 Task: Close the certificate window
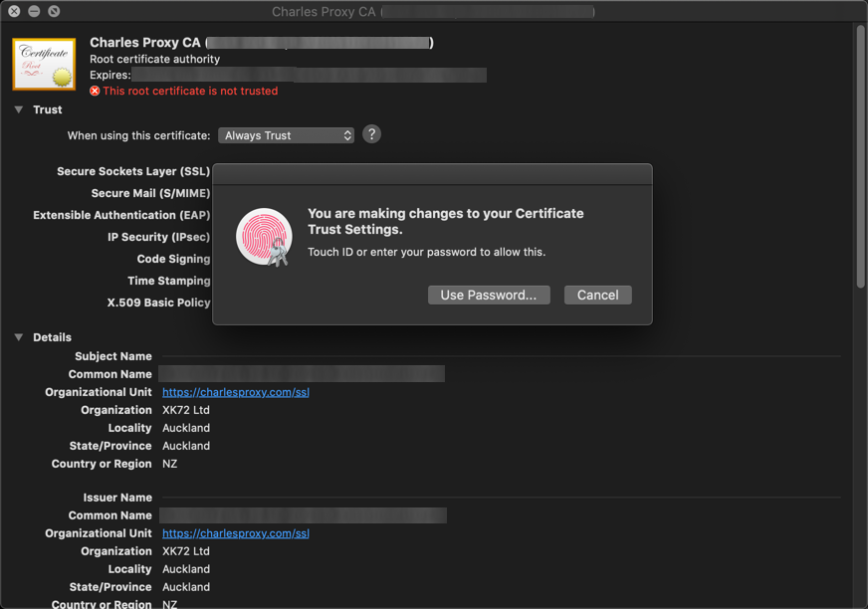pyautogui.click(x=14, y=11)
